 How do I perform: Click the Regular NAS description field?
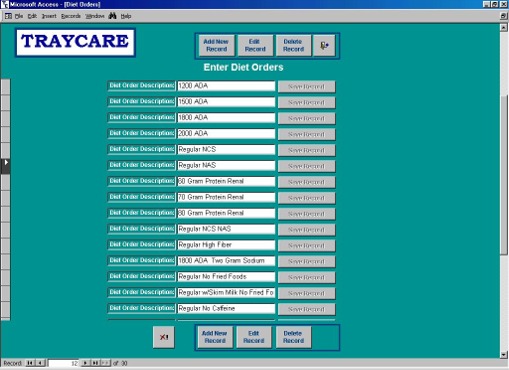pyautogui.click(x=226, y=165)
